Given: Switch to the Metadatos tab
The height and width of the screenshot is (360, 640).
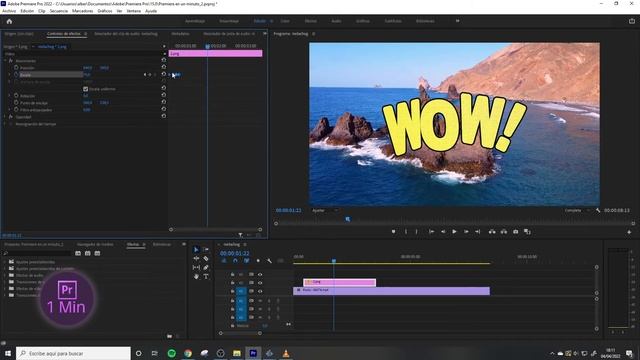Looking at the screenshot, I should click(180, 34).
